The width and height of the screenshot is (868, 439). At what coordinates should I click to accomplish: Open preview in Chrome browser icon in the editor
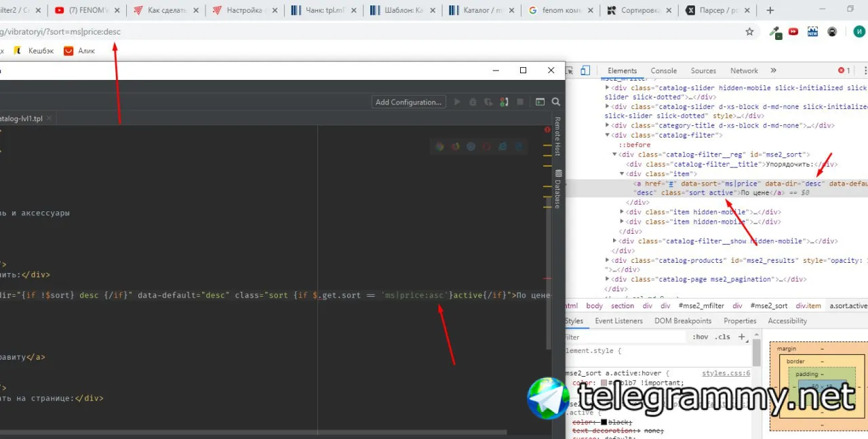[x=439, y=146]
